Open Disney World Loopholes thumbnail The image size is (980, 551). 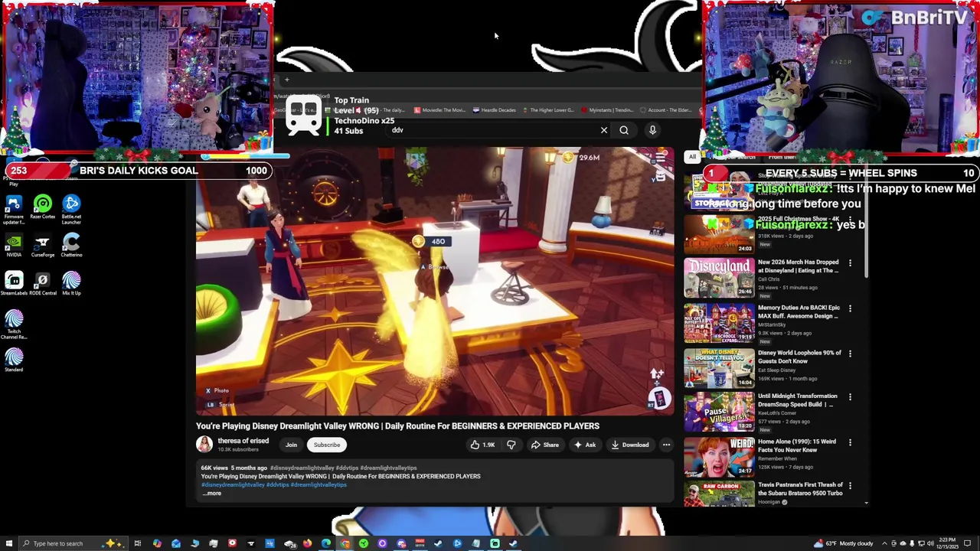[x=719, y=367]
